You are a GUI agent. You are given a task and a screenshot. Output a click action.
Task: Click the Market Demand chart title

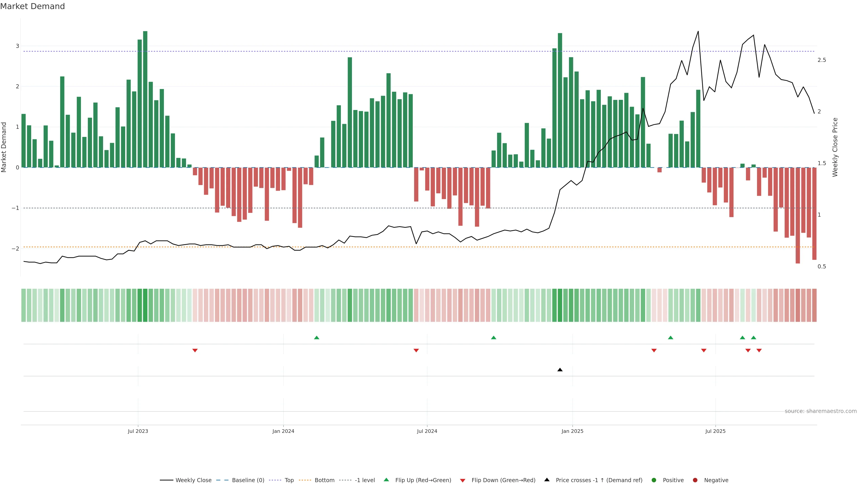(32, 6)
